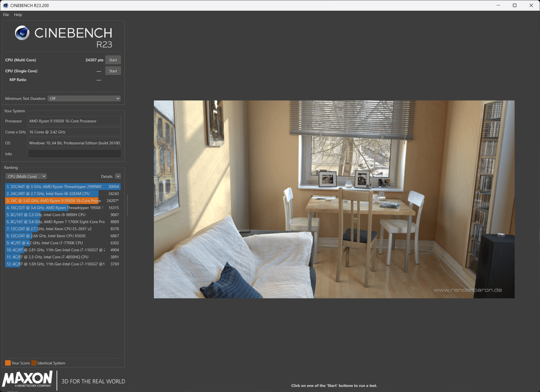
Task: Start the CPU Multi Core test
Action: 113,60
